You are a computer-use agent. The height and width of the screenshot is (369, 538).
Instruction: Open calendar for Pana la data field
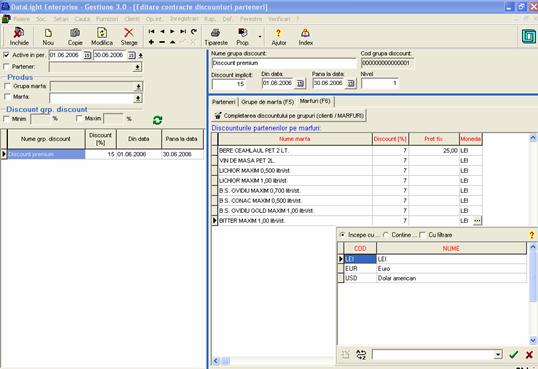[x=351, y=83]
